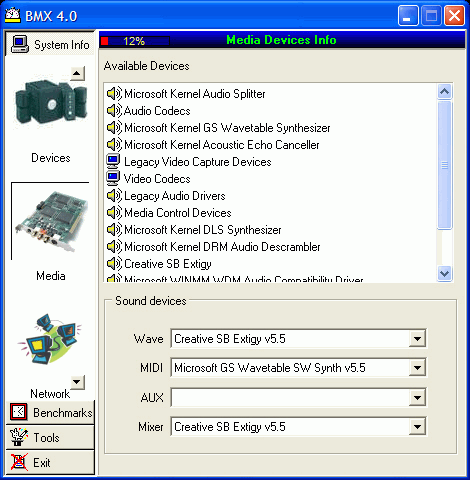Viewport: 470px width, 480px height.
Task: Select Microsoft Kernel Acoustic Echo Canceller entry
Action: pos(222,145)
